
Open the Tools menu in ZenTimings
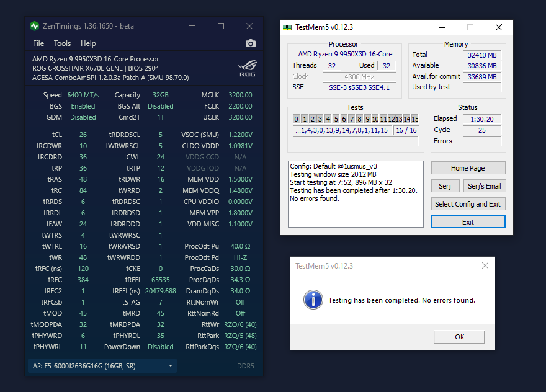[x=62, y=43]
